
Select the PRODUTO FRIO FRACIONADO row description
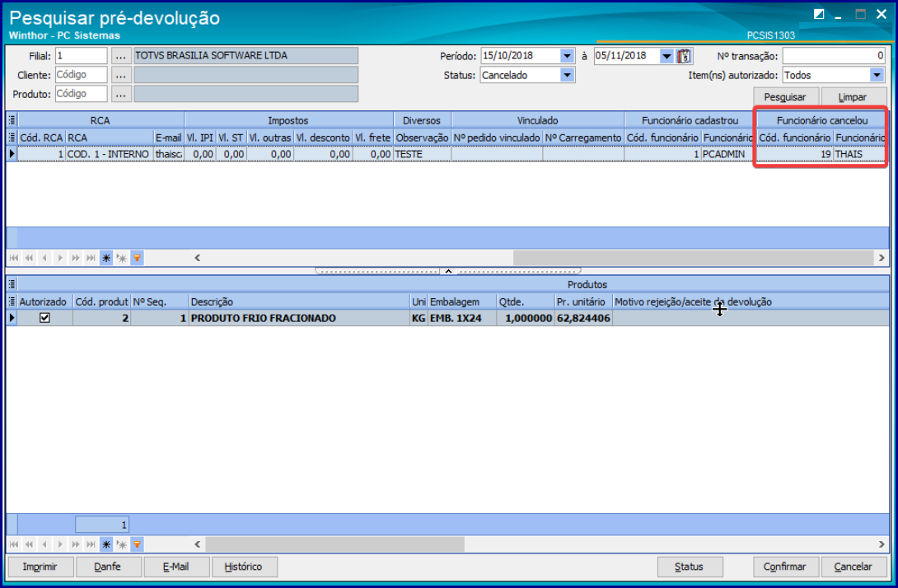[x=299, y=318]
